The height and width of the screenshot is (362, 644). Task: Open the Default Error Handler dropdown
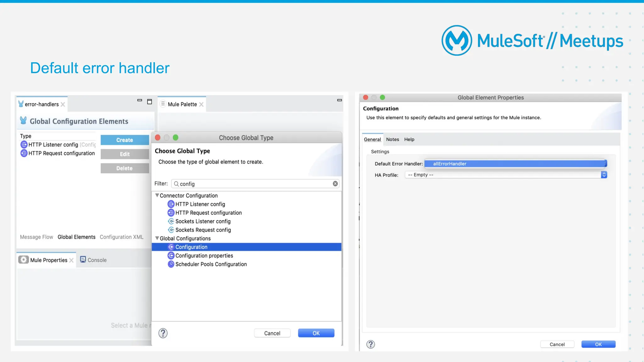pyautogui.click(x=516, y=164)
